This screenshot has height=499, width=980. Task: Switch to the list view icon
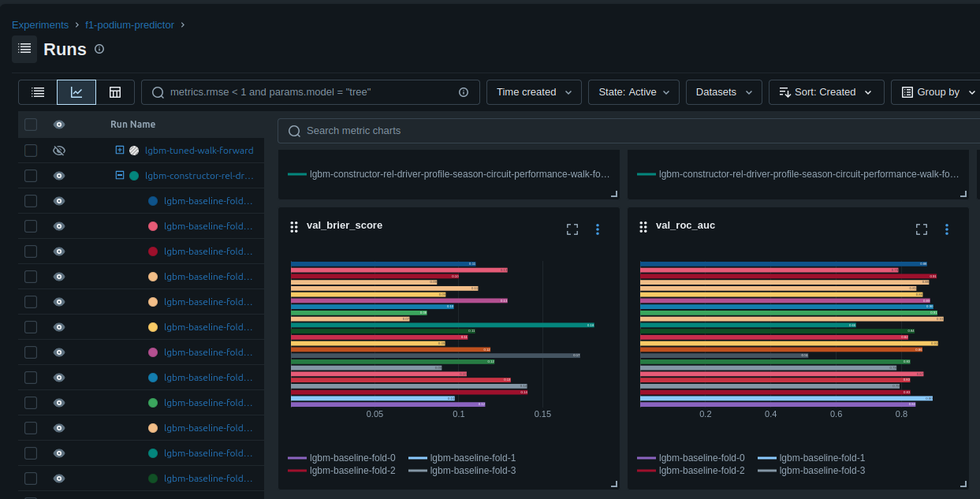tap(38, 92)
